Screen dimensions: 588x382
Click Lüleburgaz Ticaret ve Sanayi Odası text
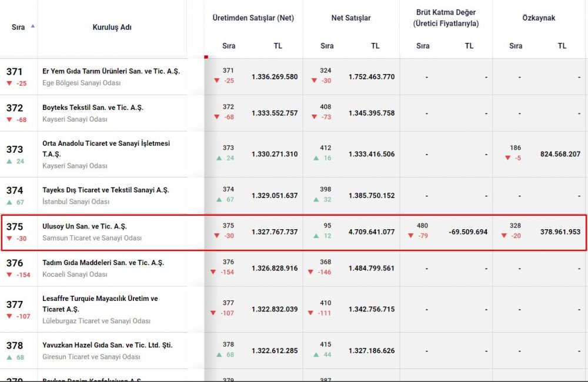pos(96,320)
